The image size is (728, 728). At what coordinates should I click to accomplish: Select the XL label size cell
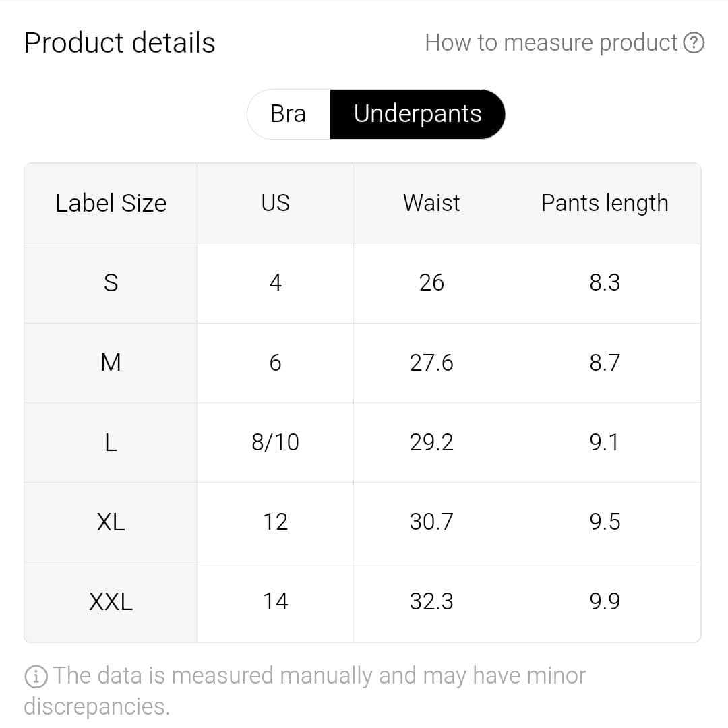pyautogui.click(x=111, y=522)
